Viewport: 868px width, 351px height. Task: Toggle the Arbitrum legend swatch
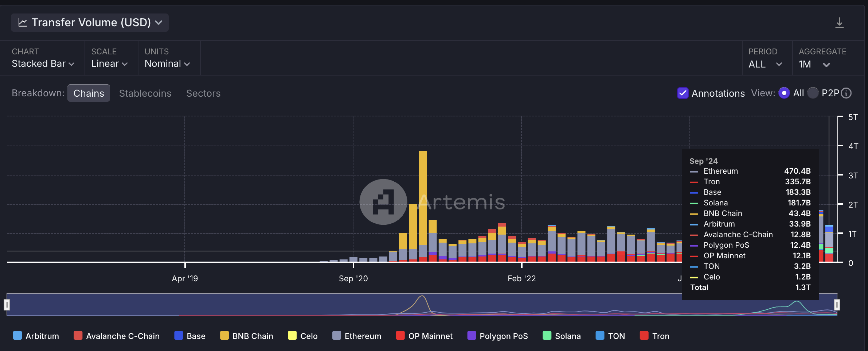[17, 336]
